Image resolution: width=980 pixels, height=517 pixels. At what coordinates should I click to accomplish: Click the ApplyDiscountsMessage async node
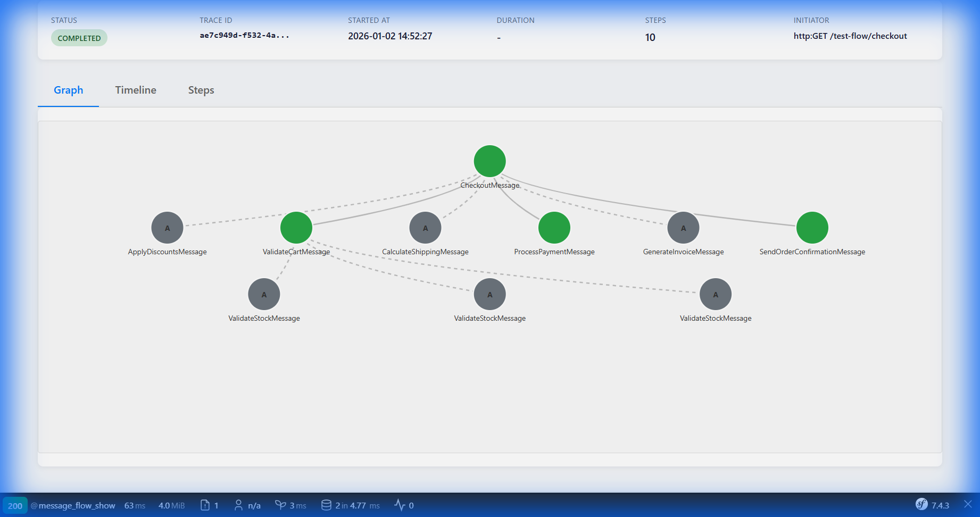pyautogui.click(x=167, y=227)
